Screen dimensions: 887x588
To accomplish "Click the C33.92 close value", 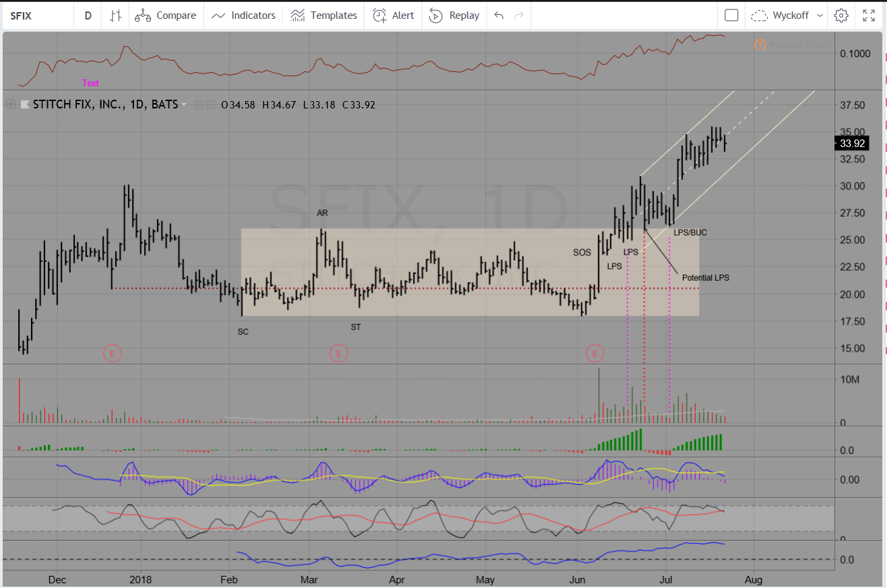I will point(358,104).
